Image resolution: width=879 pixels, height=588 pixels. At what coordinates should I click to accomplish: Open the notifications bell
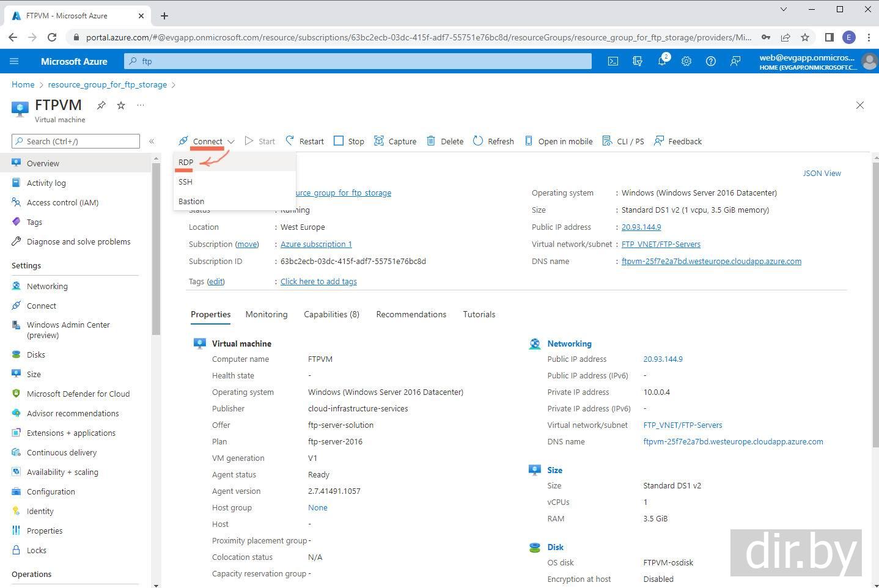(663, 61)
